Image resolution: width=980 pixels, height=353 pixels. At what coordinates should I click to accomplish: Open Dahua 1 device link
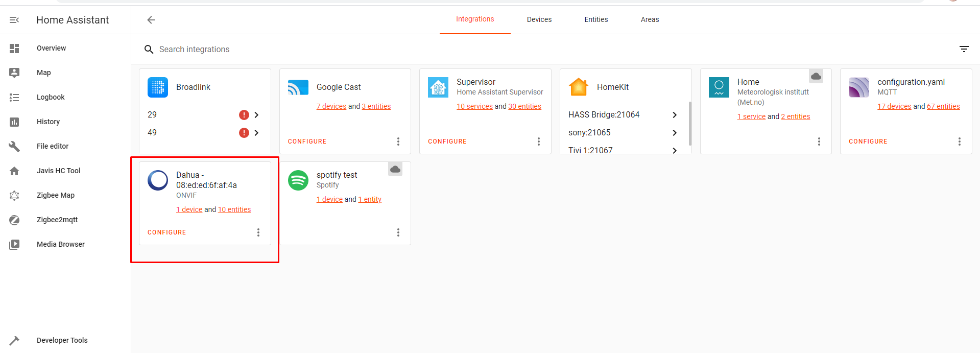[189, 209]
